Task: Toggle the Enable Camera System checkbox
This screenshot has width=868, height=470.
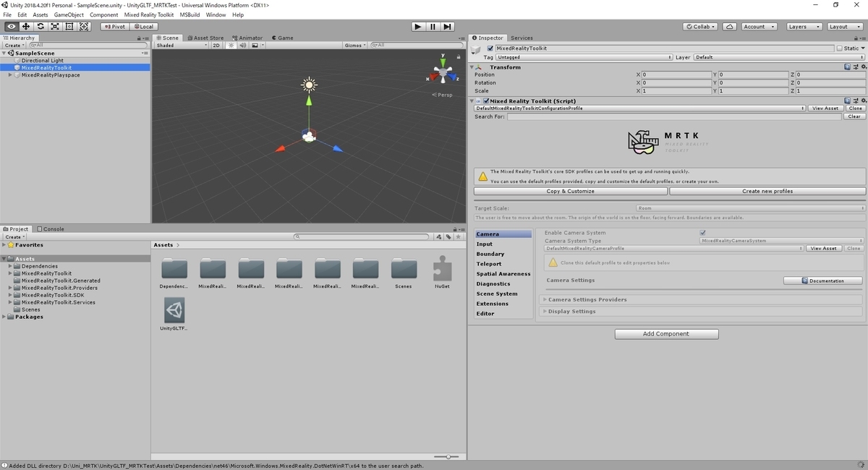Action: [x=701, y=232]
